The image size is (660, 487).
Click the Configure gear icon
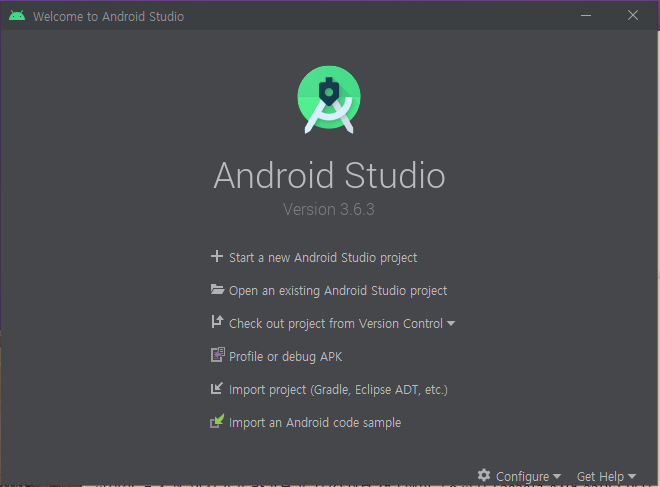coord(484,475)
